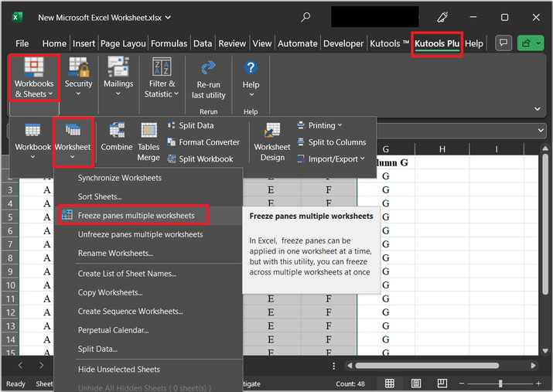553x392 pixels.
Task: Switch to the Data tab
Action: [x=203, y=43]
